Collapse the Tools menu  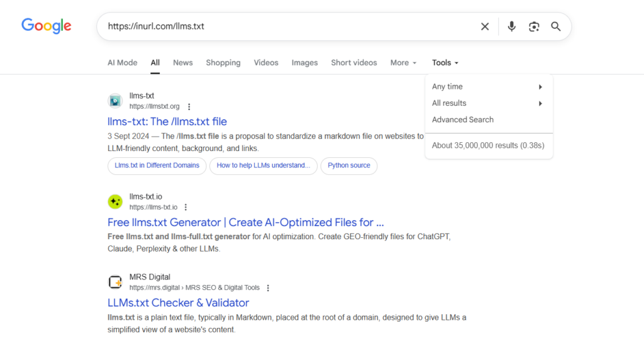[x=445, y=63]
